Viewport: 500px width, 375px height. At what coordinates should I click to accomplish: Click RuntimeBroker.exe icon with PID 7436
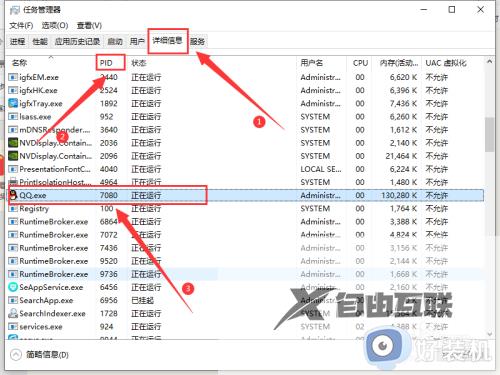13,248
